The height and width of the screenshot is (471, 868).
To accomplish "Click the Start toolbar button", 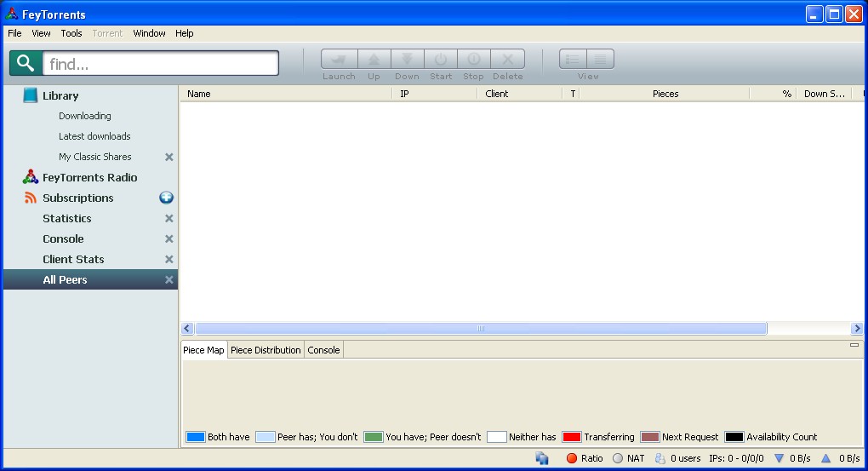I will click(x=441, y=59).
